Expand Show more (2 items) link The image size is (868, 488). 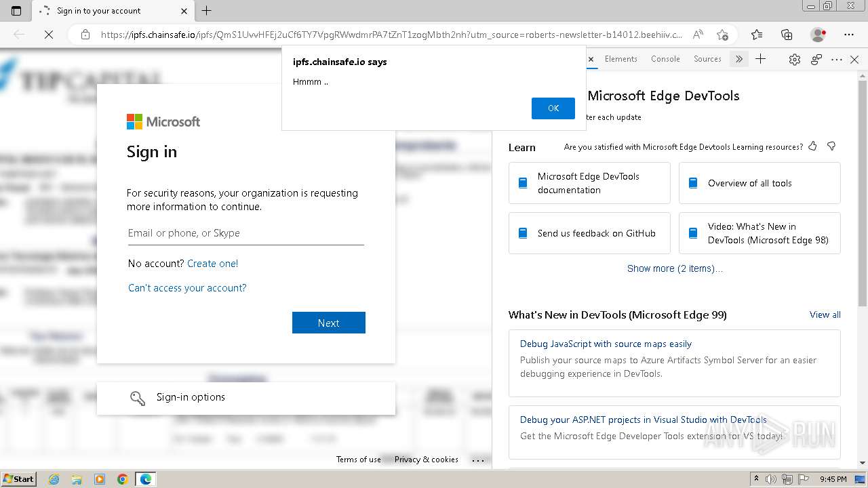pos(675,268)
